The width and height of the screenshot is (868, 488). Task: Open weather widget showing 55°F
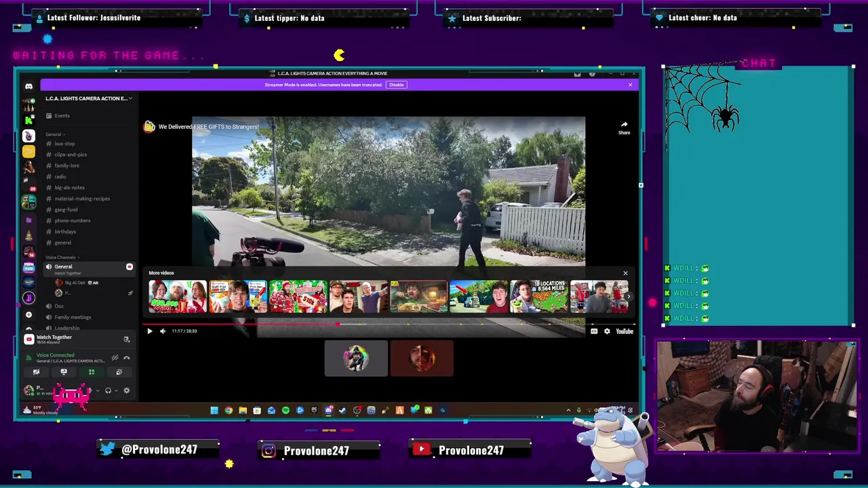coord(39,410)
